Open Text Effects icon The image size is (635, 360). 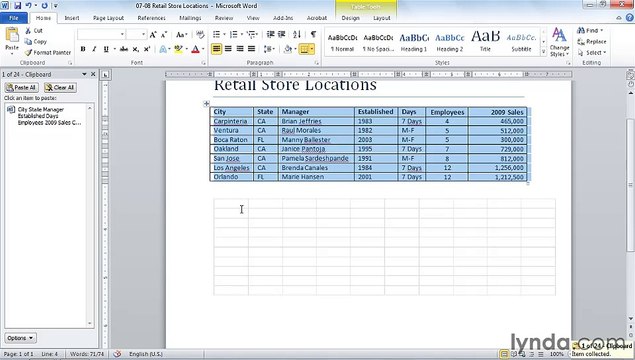163,49
